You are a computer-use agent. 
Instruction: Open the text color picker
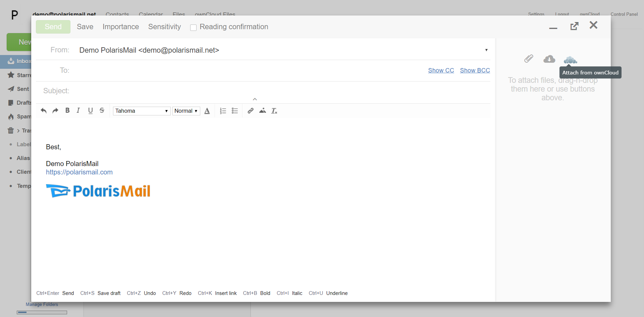pos(207,111)
